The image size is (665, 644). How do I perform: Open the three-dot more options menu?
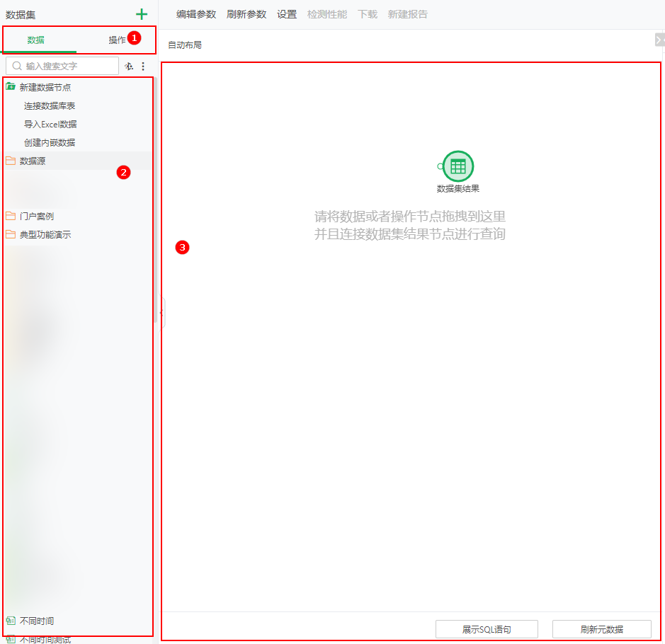tap(143, 66)
